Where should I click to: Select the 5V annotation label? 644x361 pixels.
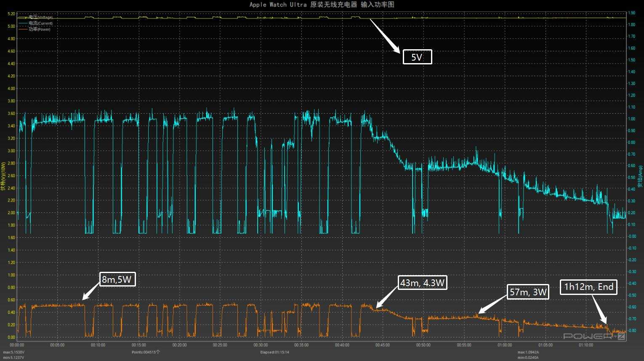[417, 57]
